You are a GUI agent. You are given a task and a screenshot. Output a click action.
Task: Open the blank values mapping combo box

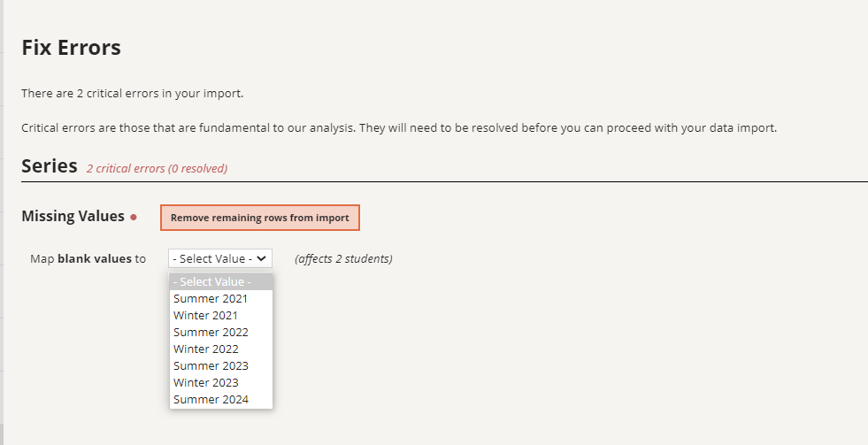[220, 258]
